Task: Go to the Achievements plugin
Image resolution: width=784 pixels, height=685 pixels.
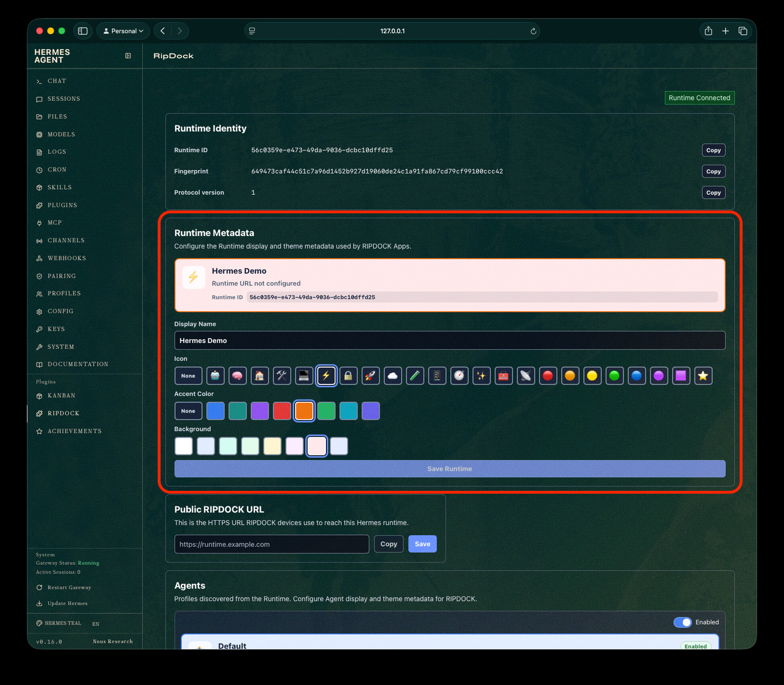Action: coord(85,431)
